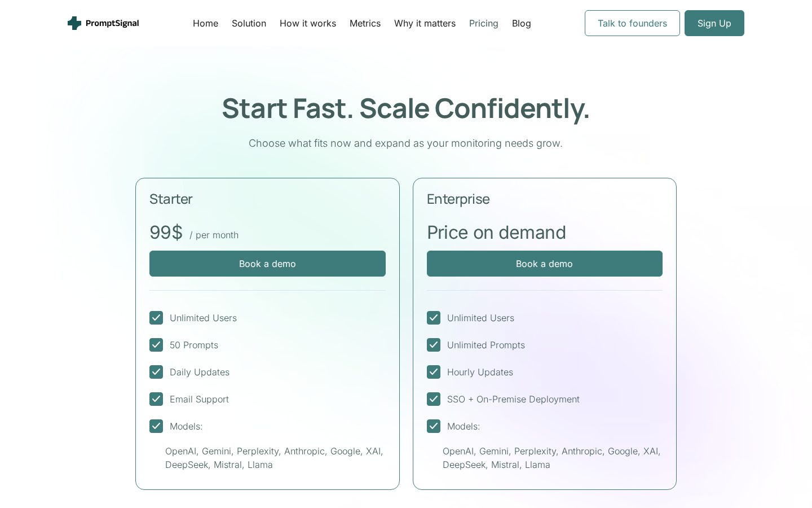The height and width of the screenshot is (508, 812).
Task: Click the Choose what fits now subheading
Action: (x=406, y=143)
